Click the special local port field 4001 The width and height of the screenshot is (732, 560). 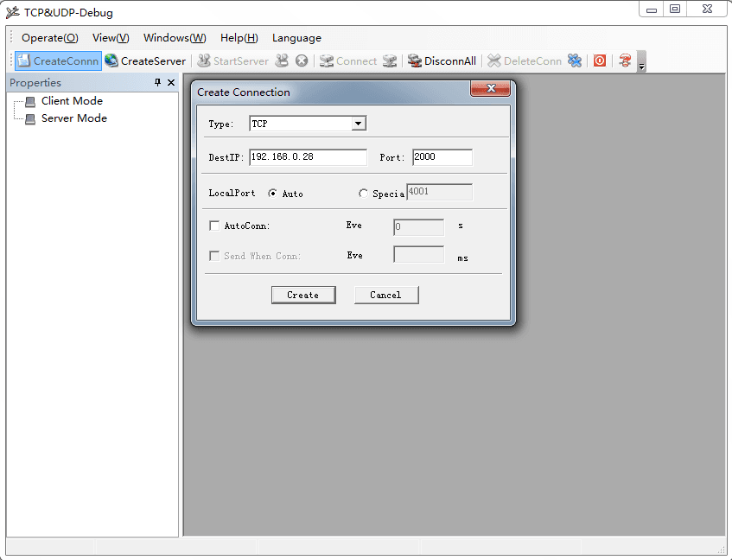tap(440, 192)
